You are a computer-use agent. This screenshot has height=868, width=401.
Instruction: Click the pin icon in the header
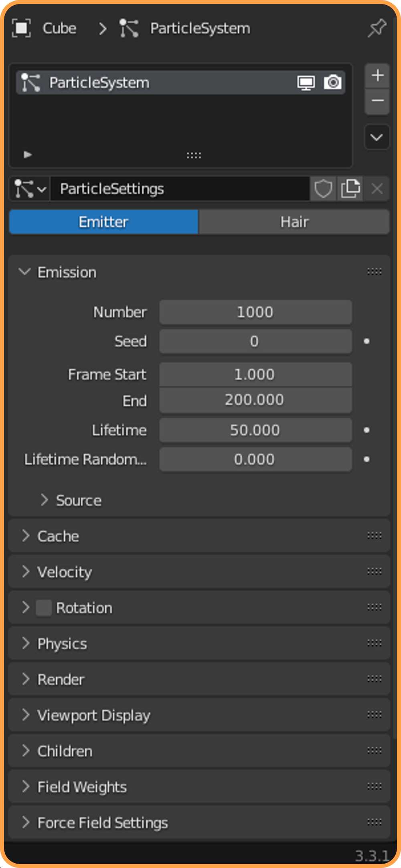pyautogui.click(x=377, y=28)
